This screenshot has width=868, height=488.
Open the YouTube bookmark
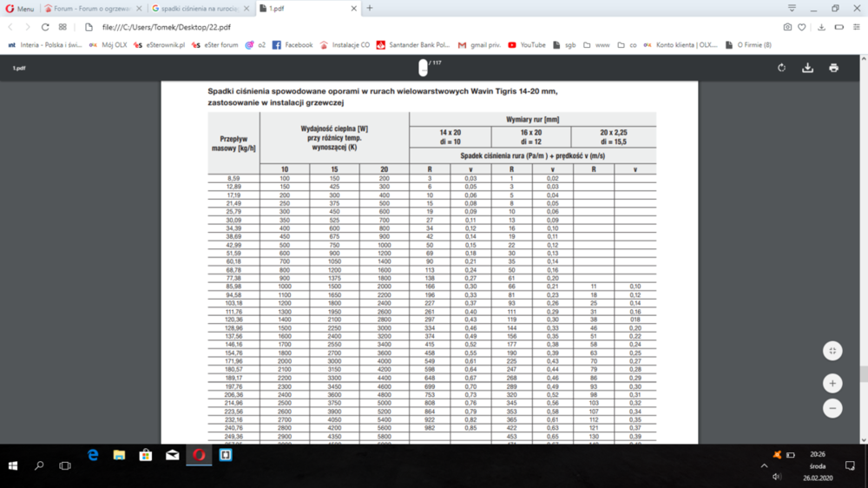pyautogui.click(x=527, y=44)
